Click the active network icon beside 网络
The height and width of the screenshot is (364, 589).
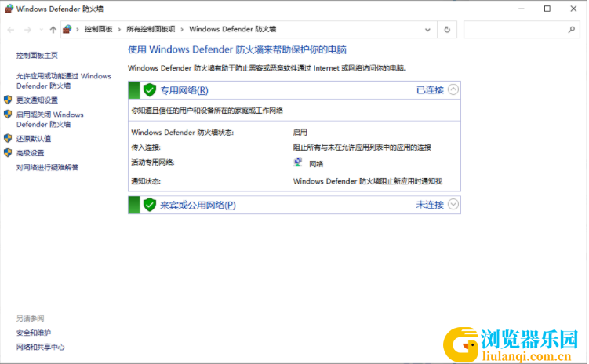[x=298, y=162]
